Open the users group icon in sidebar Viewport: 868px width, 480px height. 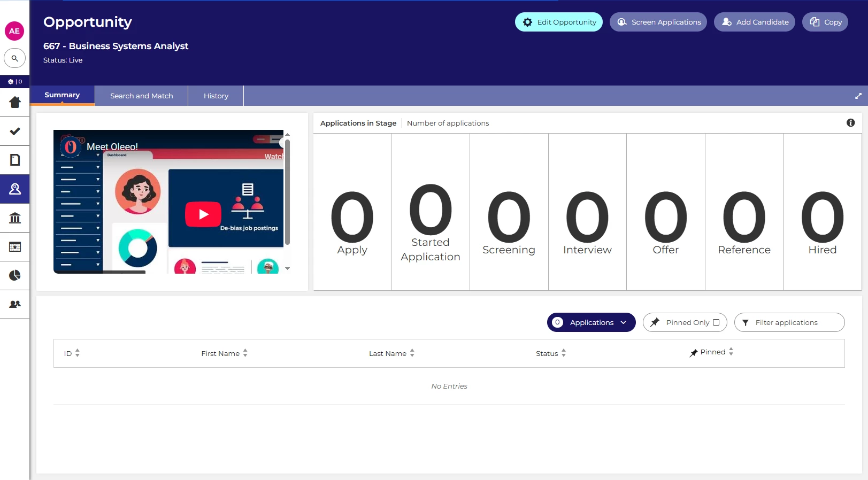[15, 304]
